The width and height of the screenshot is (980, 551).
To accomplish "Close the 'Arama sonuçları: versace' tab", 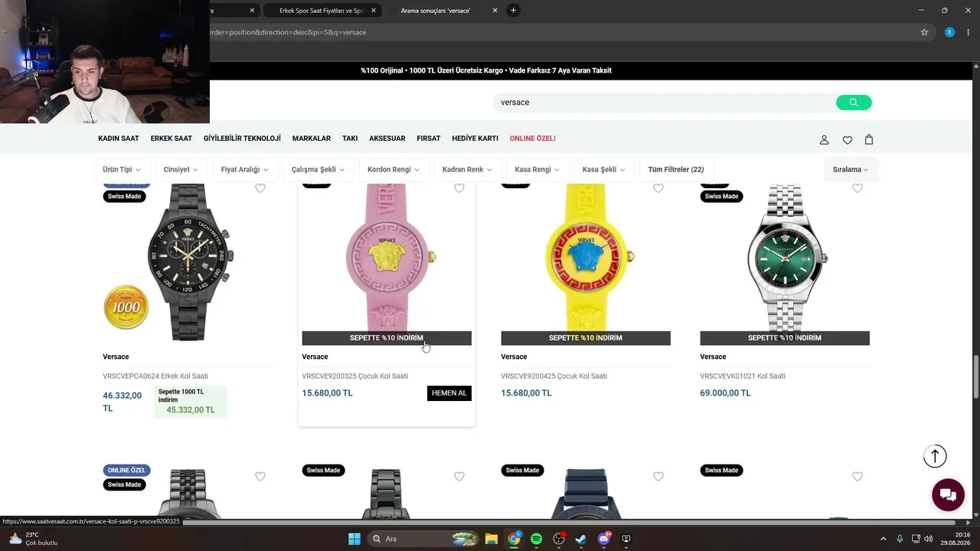I will (495, 11).
